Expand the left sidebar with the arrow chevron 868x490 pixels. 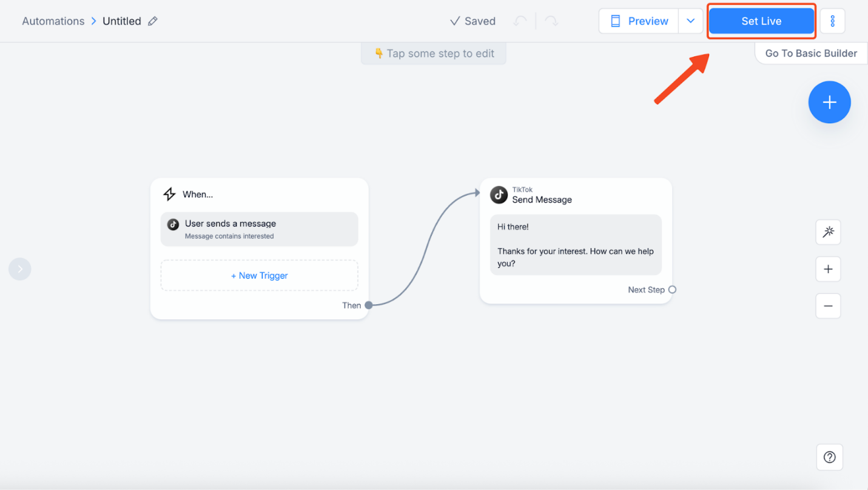[19, 268]
